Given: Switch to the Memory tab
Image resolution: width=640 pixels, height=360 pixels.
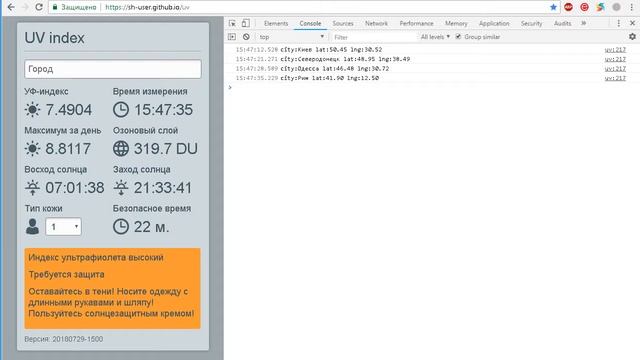Looking at the screenshot, I should [456, 23].
